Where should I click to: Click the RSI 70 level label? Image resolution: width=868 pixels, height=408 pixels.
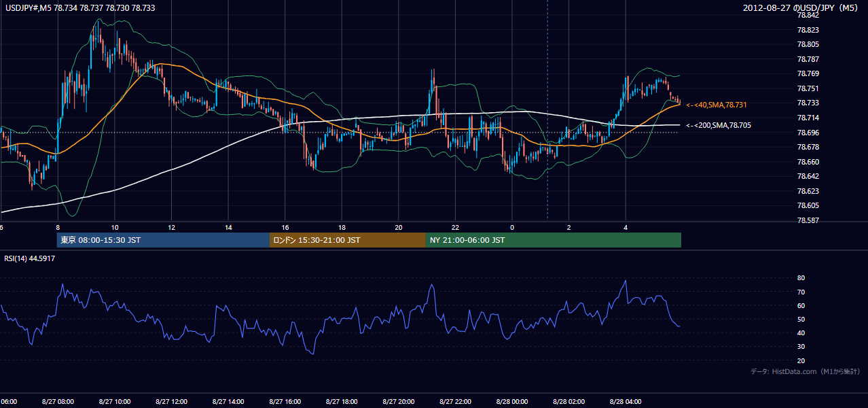(801, 292)
